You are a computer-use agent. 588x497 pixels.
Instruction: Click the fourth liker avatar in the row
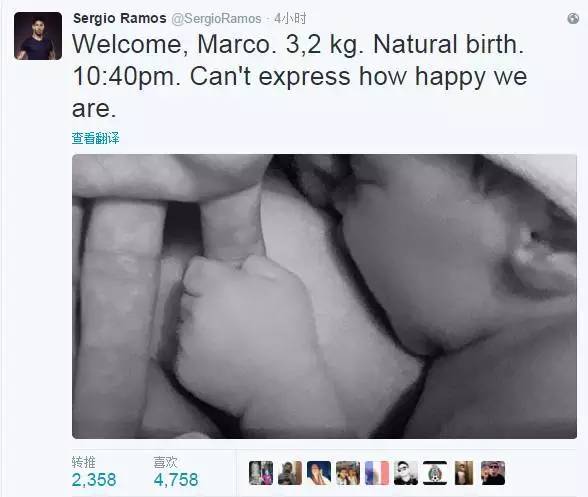click(348, 473)
